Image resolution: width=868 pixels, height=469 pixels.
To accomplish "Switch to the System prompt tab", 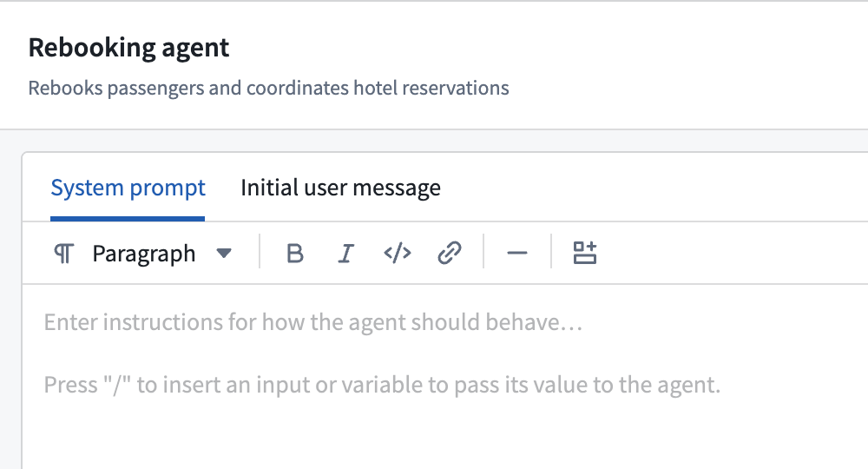I will (128, 188).
